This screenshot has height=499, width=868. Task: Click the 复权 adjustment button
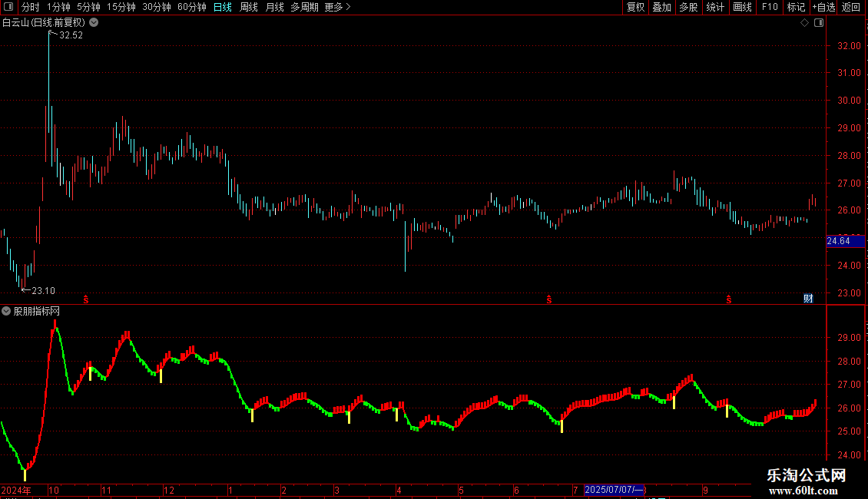[x=635, y=7]
